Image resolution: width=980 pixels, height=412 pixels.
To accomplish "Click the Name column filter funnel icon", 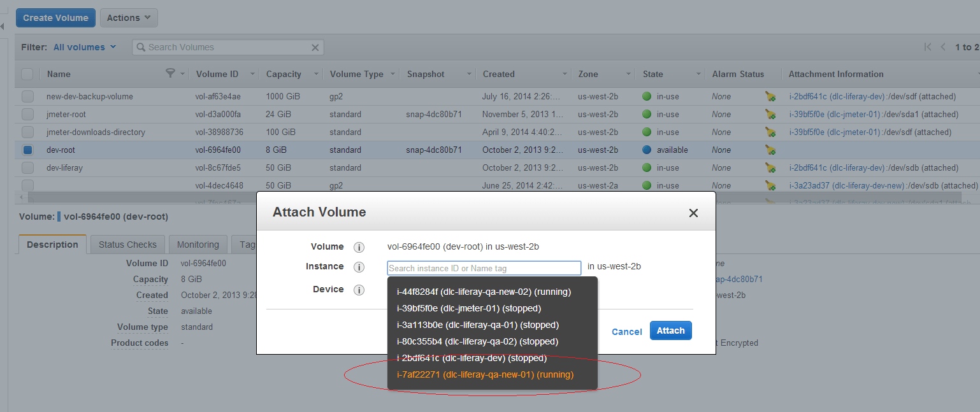I will pyautogui.click(x=170, y=74).
